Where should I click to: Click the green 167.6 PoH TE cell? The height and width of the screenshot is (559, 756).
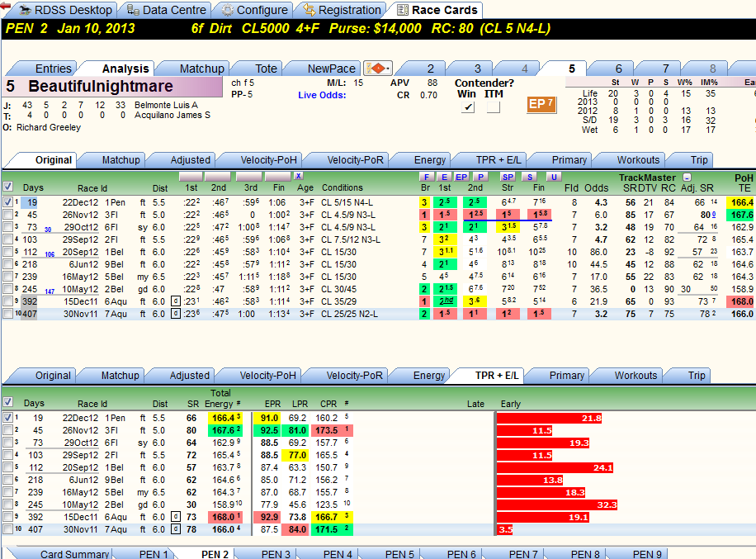[x=741, y=215]
